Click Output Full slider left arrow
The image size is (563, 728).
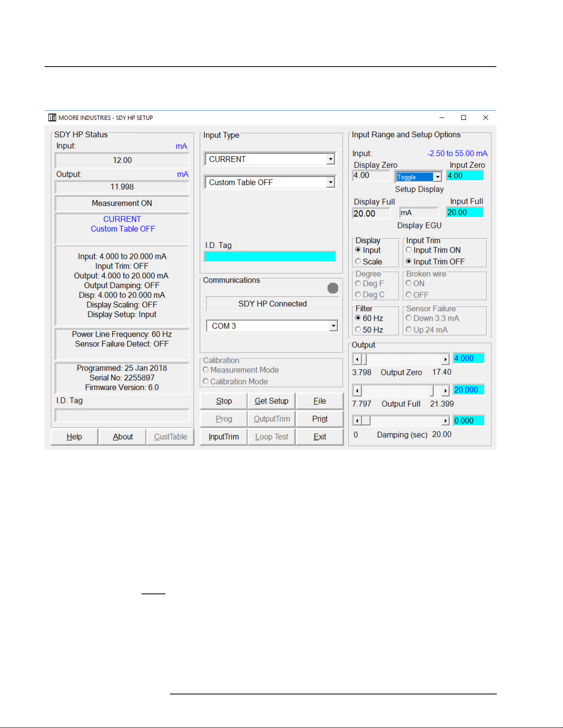[357, 390]
